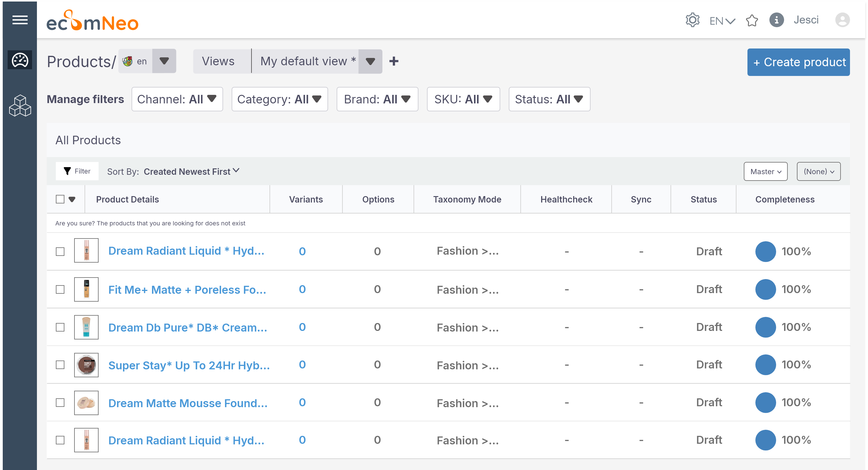This screenshot has width=868, height=470.
Task: Click the favorites star icon
Action: click(x=752, y=21)
